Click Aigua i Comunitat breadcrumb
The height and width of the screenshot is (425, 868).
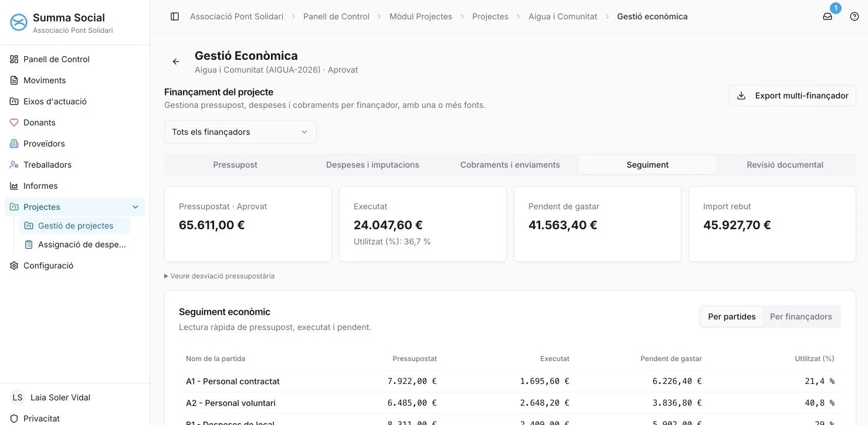(562, 16)
